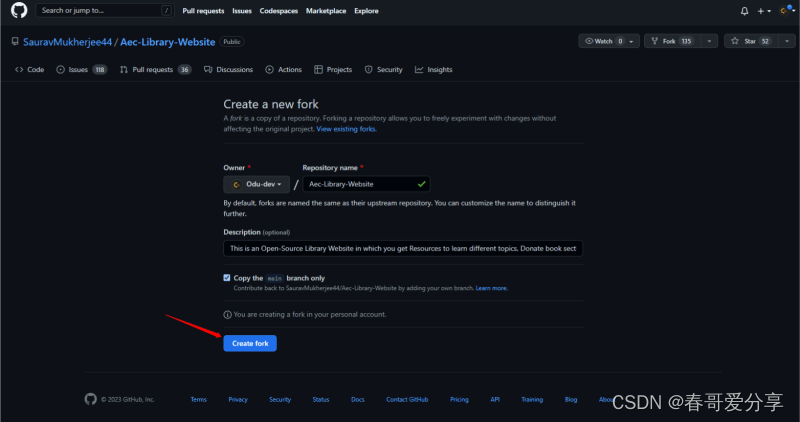Click the footer GitHub logo
The width and height of the screenshot is (800, 422).
90,399
